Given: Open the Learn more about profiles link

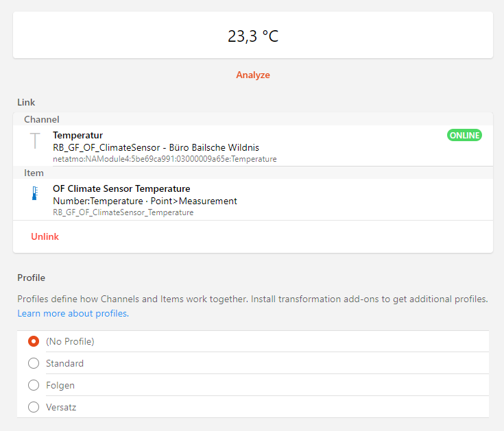Looking at the screenshot, I should coord(73,313).
